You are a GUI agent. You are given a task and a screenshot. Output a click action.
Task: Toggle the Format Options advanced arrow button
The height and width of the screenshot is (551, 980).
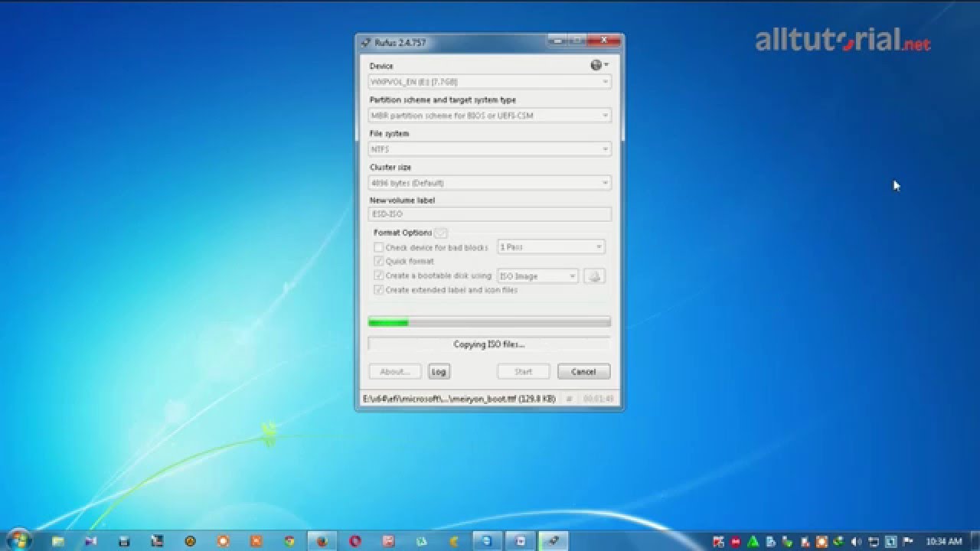(441, 233)
